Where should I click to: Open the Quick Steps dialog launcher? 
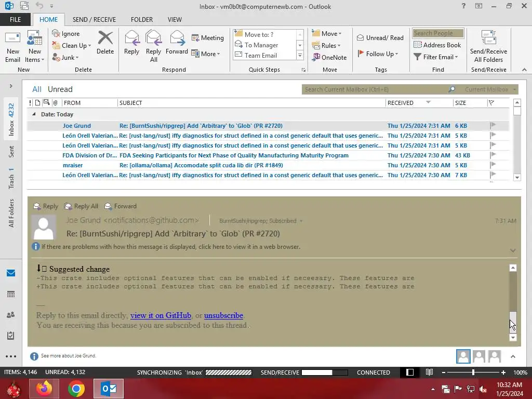pos(303,70)
